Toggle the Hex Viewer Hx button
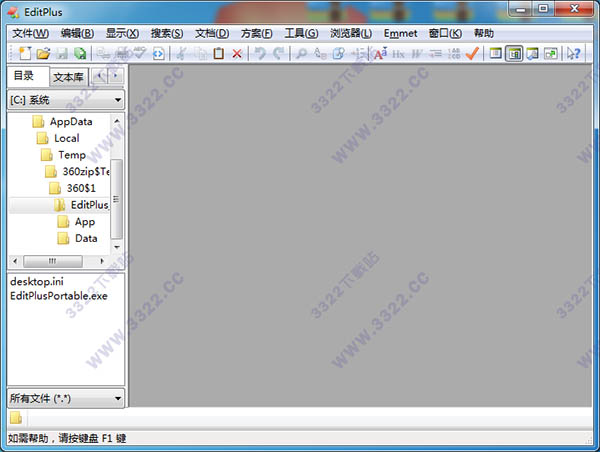The height and width of the screenshot is (452, 600). pos(398,53)
